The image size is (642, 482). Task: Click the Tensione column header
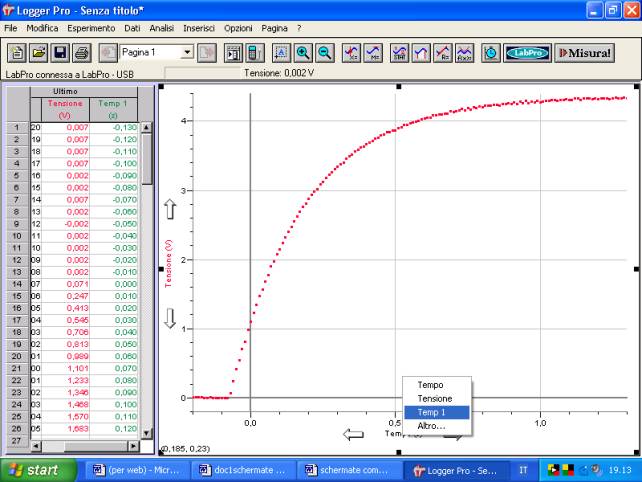click(x=65, y=109)
